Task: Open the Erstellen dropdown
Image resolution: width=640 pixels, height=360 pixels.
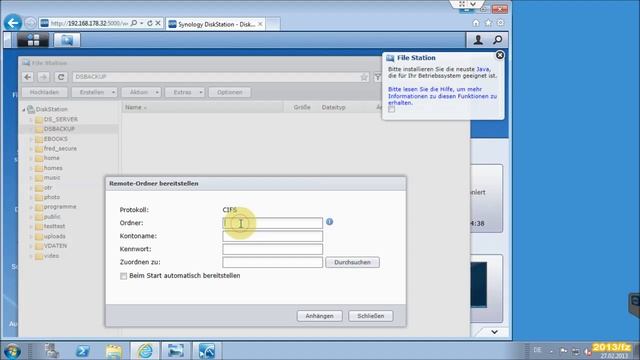Action: pos(95,92)
